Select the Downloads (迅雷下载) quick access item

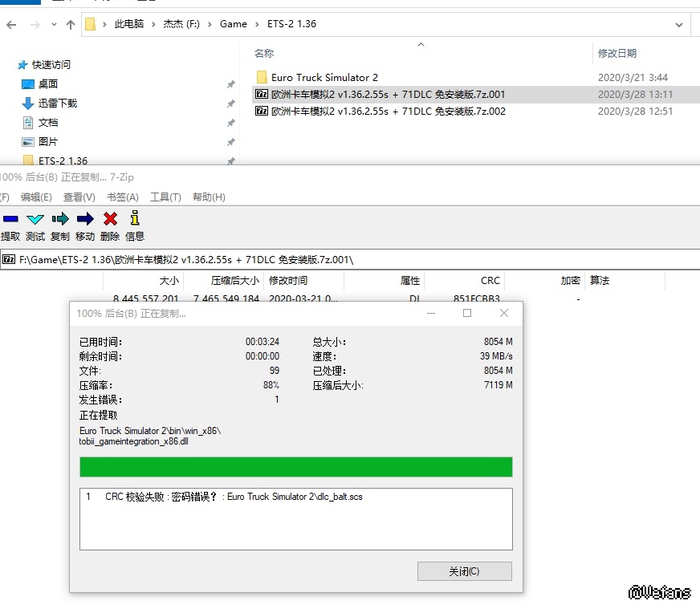coord(57,104)
